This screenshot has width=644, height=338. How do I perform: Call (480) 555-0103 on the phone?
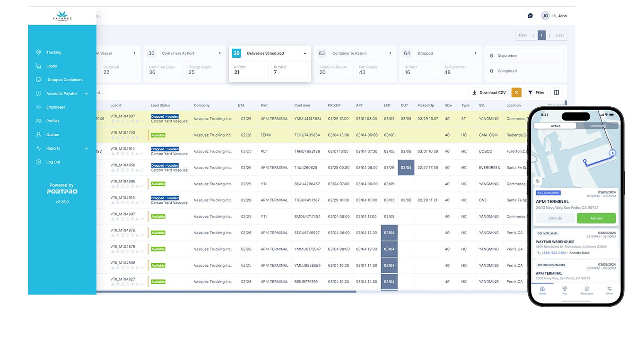pos(555,253)
